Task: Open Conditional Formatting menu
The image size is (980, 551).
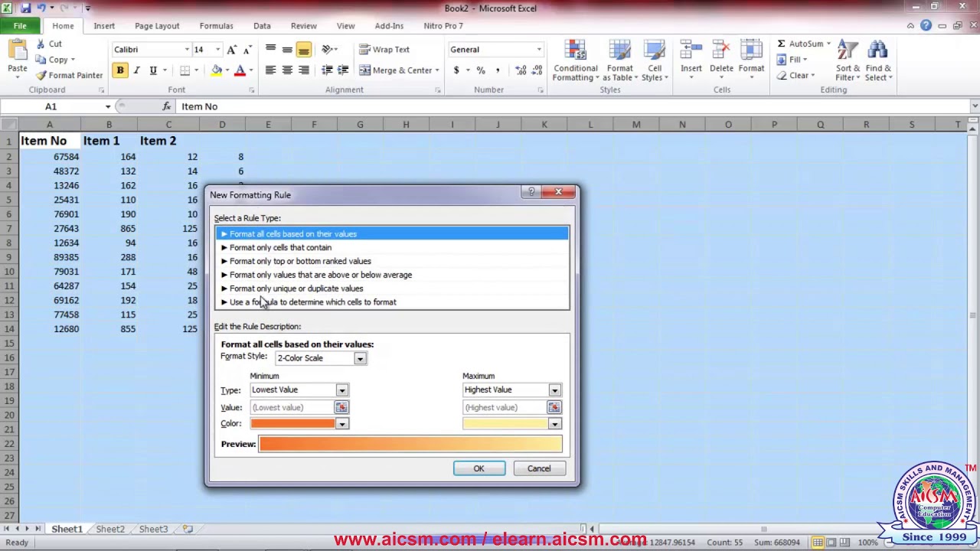Action: coord(576,60)
